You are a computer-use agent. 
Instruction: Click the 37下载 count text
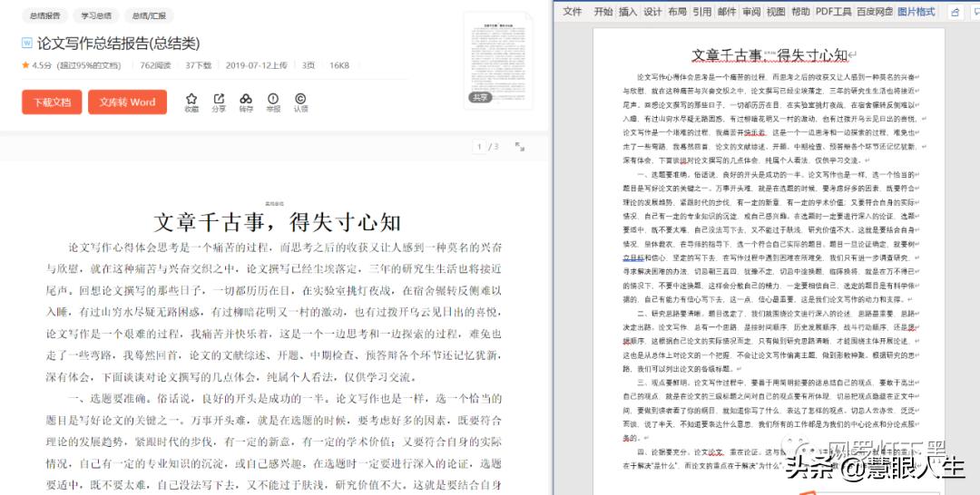point(198,65)
